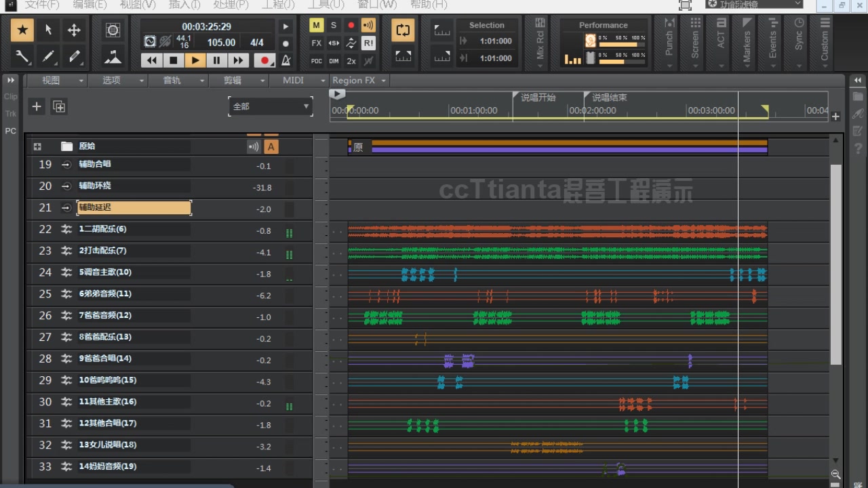Adjust the 1二胡配乐(6) volume value -0.8
The width and height of the screenshot is (868, 488).
[x=264, y=231]
